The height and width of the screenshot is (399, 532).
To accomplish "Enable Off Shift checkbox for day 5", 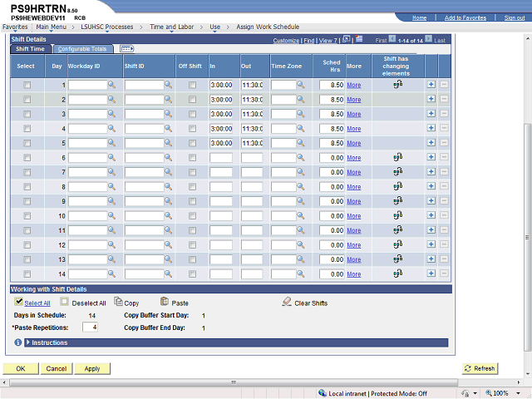I will tap(193, 143).
